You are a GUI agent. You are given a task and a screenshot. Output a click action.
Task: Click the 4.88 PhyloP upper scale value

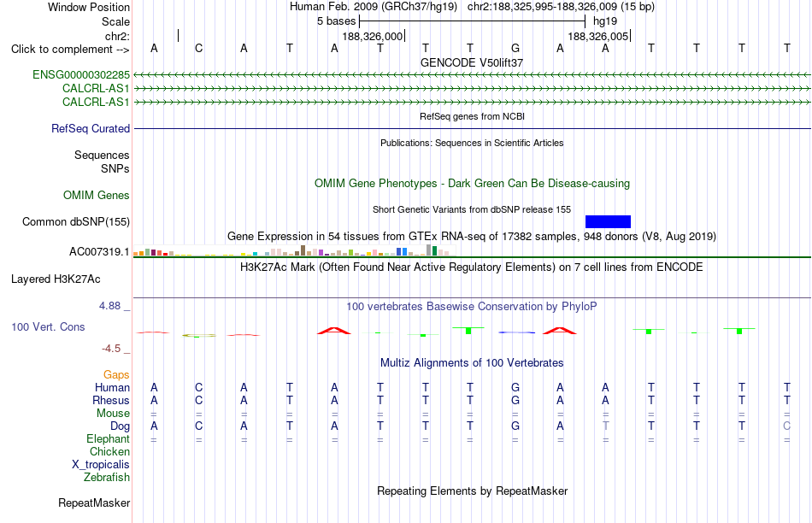tap(109, 306)
